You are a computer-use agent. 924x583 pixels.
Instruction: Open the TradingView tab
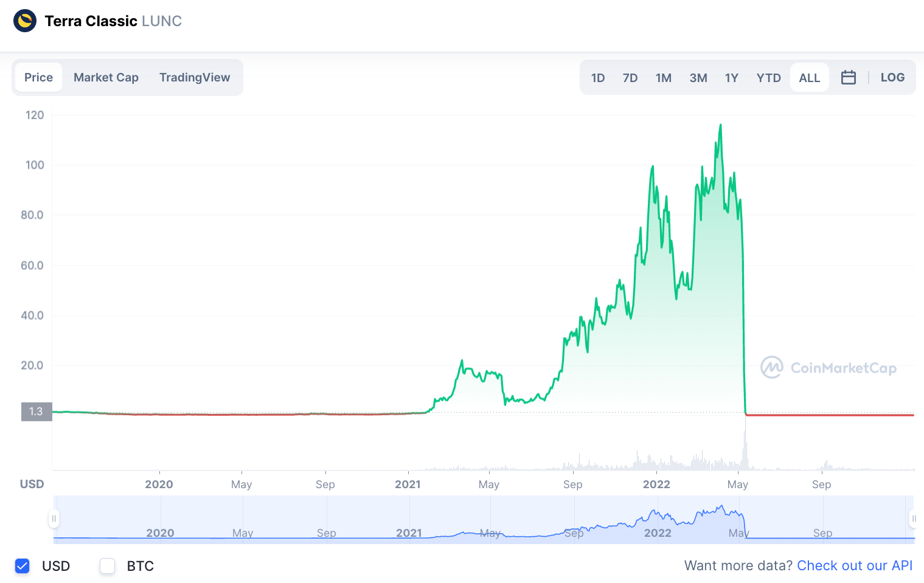(195, 77)
